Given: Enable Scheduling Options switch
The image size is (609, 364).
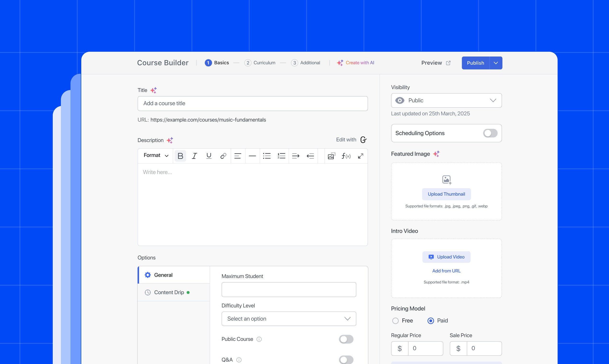Looking at the screenshot, I should point(490,133).
